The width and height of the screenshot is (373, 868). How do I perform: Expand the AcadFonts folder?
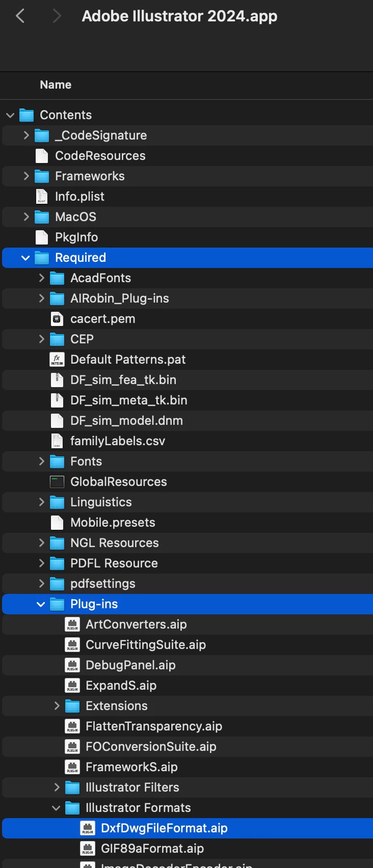tap(41, 278)
